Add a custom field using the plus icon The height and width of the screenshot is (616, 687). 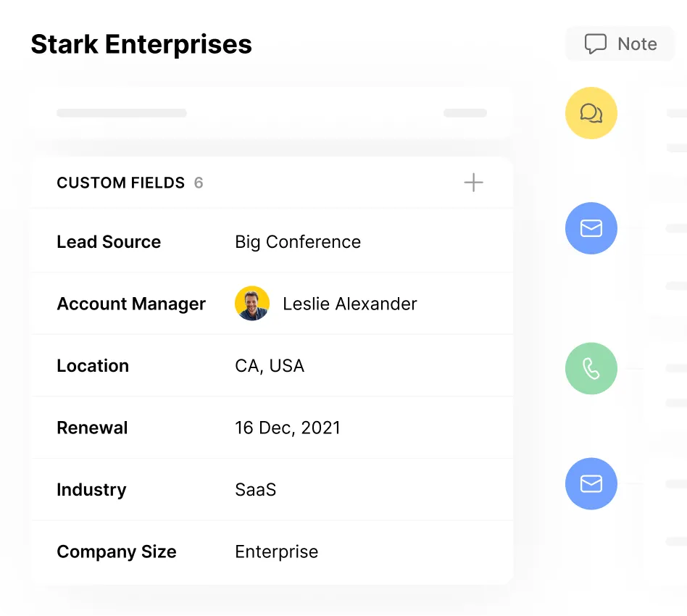click(x=473, y=183)
